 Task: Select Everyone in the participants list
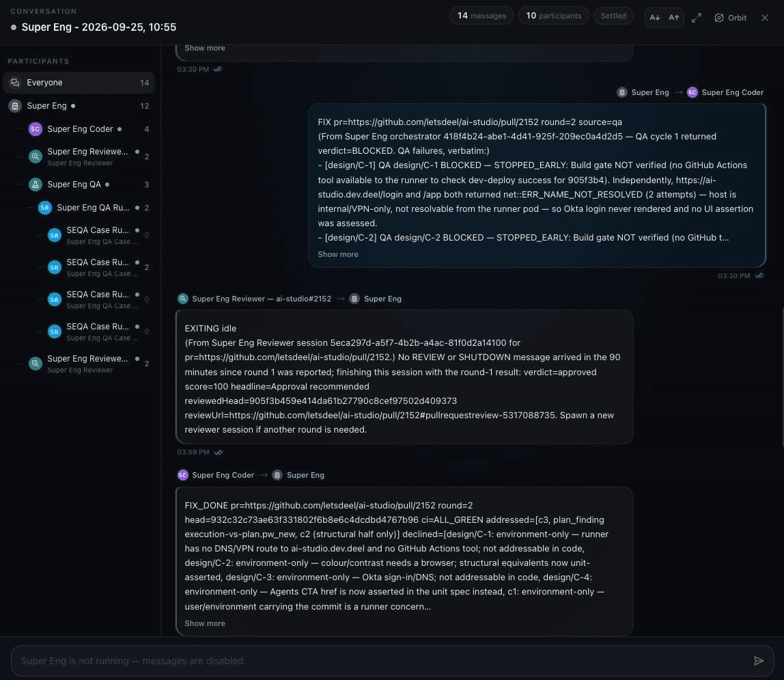pos(79,83)
